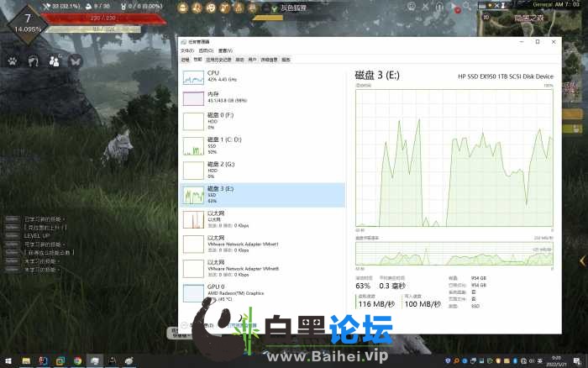Open the fairy butterfly icon in game HUD
Image resolution: width=588 pixels, height=368 pixels.
[76, 60]
